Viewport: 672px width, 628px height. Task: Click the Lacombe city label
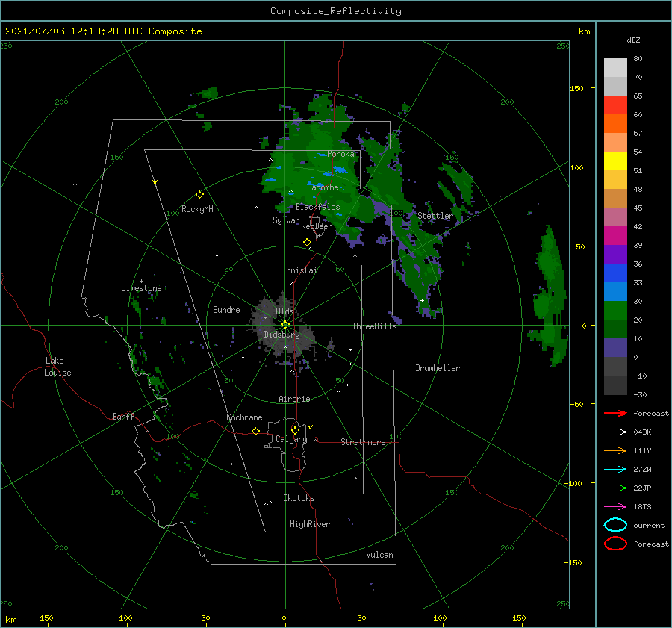(323, 187)
